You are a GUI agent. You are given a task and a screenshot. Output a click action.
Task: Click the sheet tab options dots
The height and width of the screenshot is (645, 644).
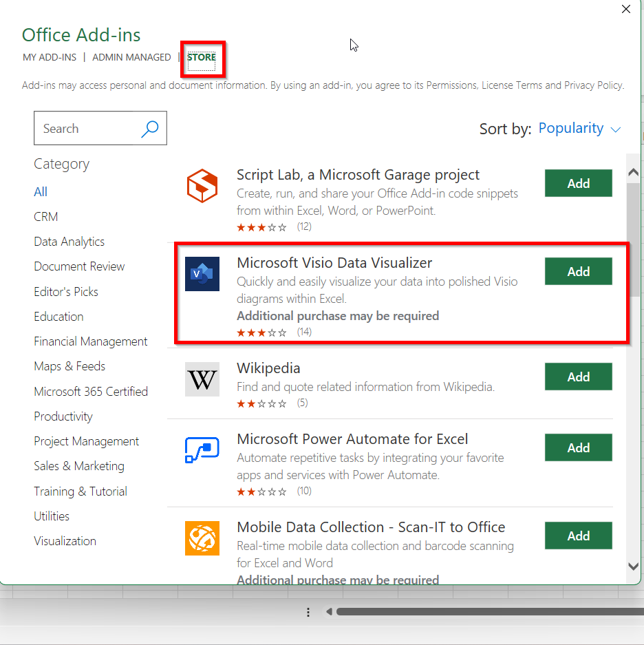click(x=308, y=612)
